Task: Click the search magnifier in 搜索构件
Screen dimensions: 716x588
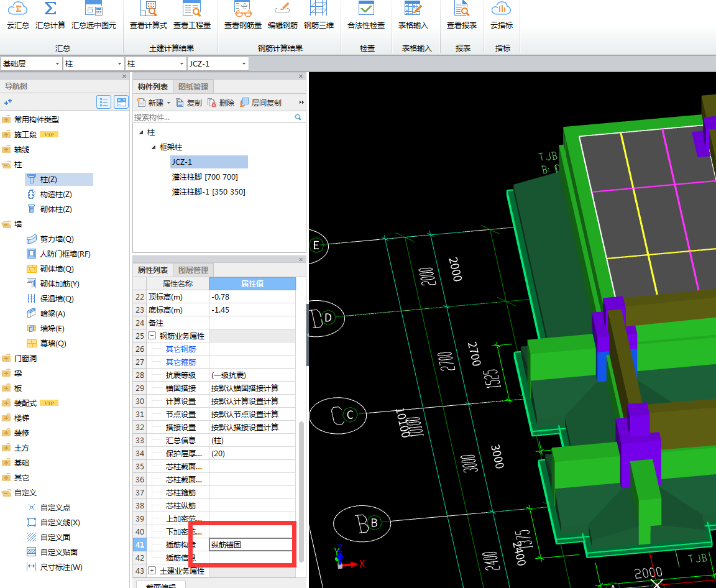Action: pos(298,117)
